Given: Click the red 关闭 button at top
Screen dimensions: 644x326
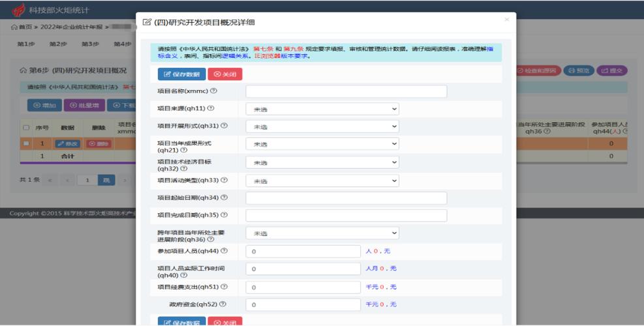Looking at the screenshot, I should (x=224, y=74).
